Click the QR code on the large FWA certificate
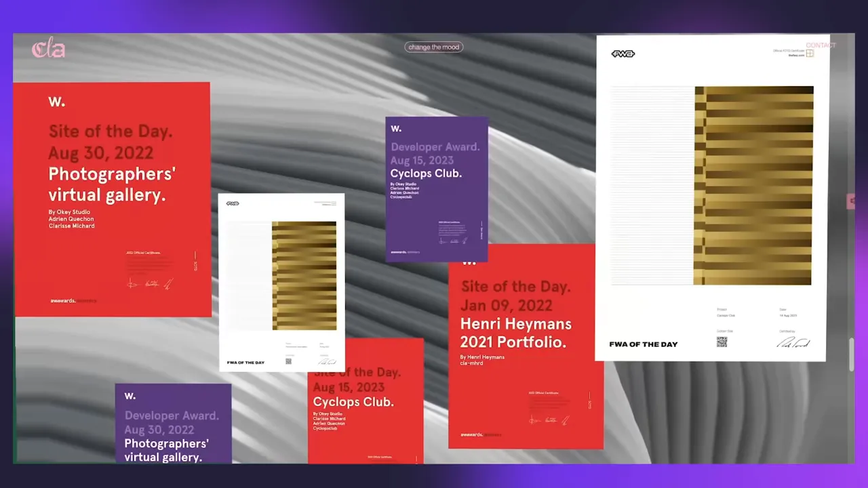The height and width of the screenshot is (488, 868). [x=722, y=342]
